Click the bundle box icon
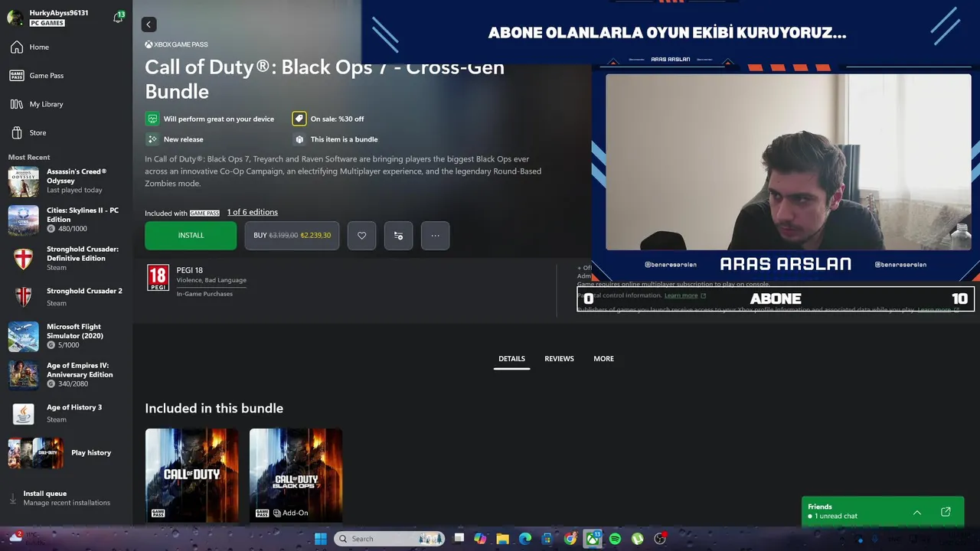 pyautogui.click(x=299, y=139)
